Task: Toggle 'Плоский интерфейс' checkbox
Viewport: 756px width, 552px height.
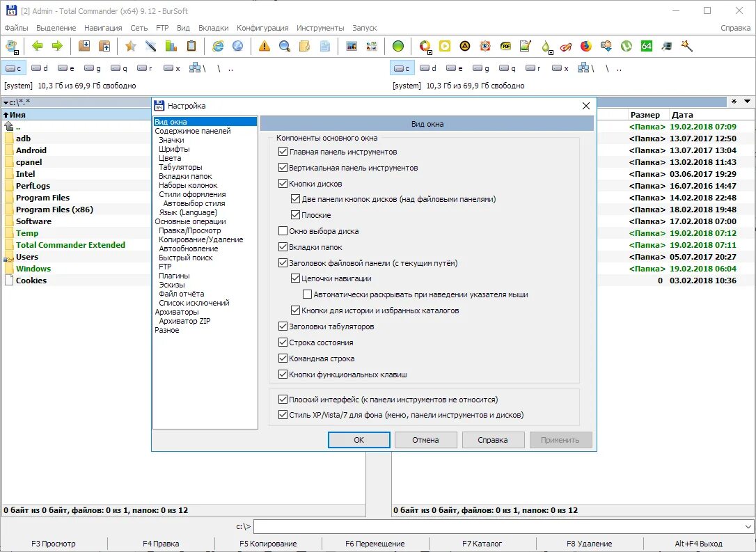Action: (283, 399)
